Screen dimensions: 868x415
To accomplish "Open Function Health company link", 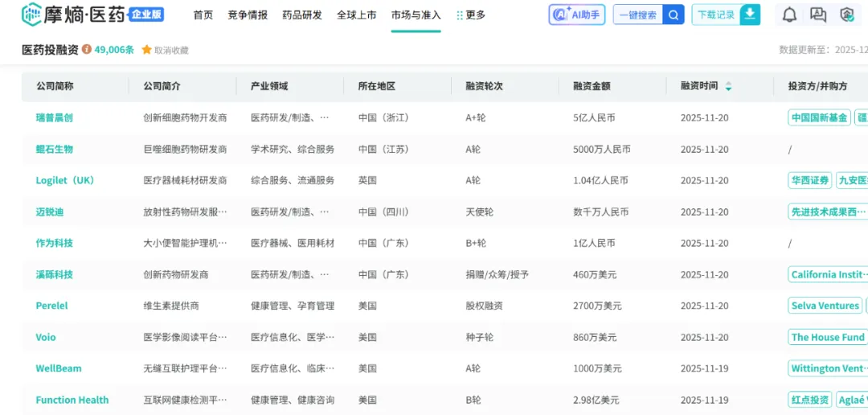I will (72, 400).
